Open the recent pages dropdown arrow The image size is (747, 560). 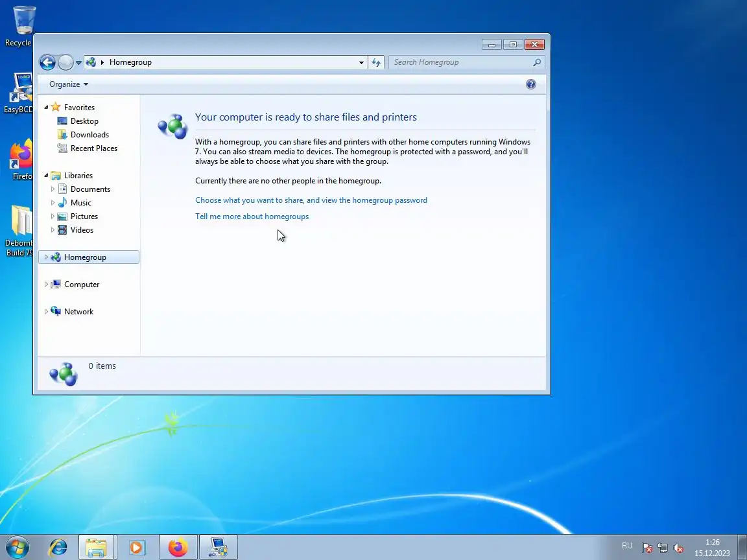click(78, 62)
